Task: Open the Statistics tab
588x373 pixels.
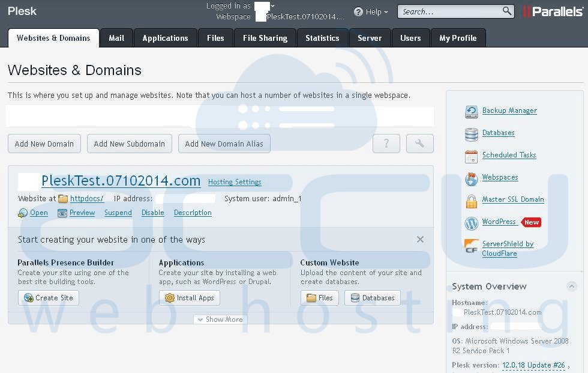Action: click(322, 38)
